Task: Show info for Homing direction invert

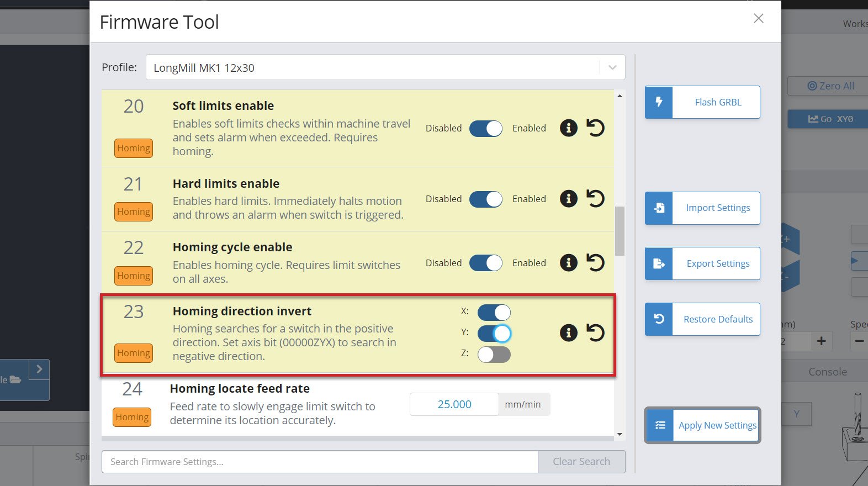Action: 568,332
